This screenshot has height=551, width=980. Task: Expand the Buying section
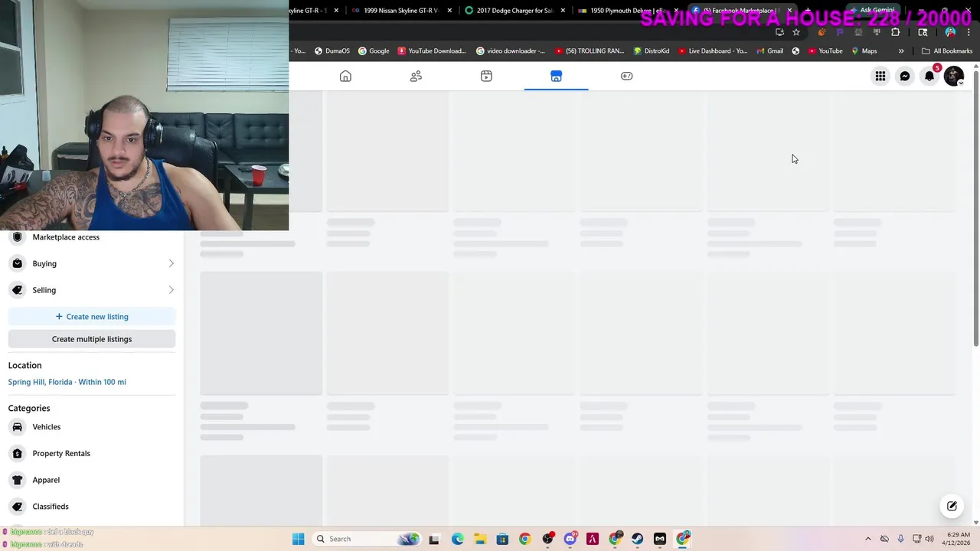[92, 263]
